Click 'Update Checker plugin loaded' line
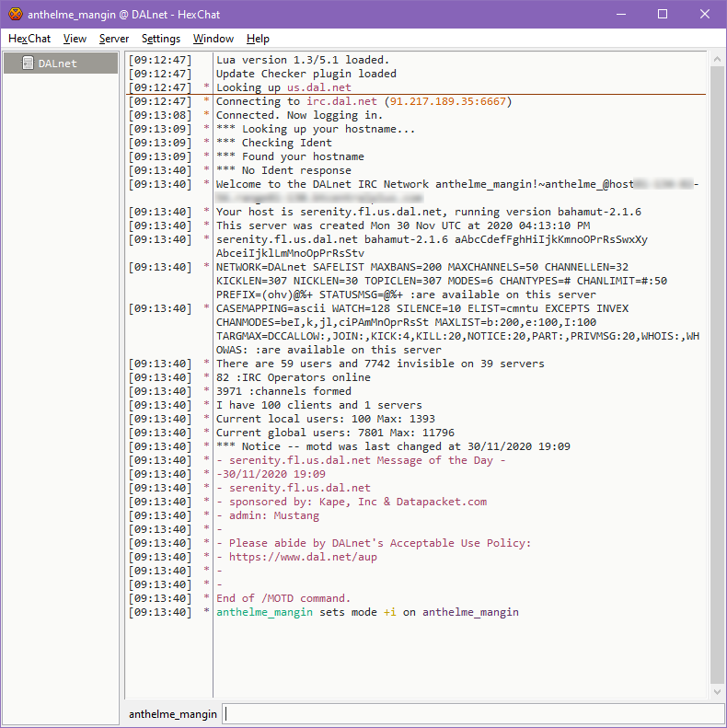 tap(306, 74)
